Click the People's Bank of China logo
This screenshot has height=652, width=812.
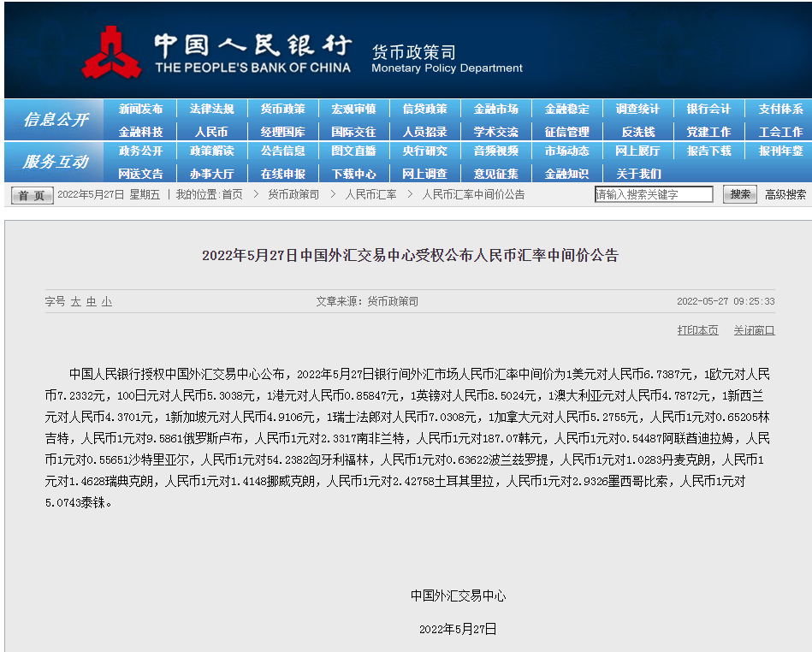[111, 52]
